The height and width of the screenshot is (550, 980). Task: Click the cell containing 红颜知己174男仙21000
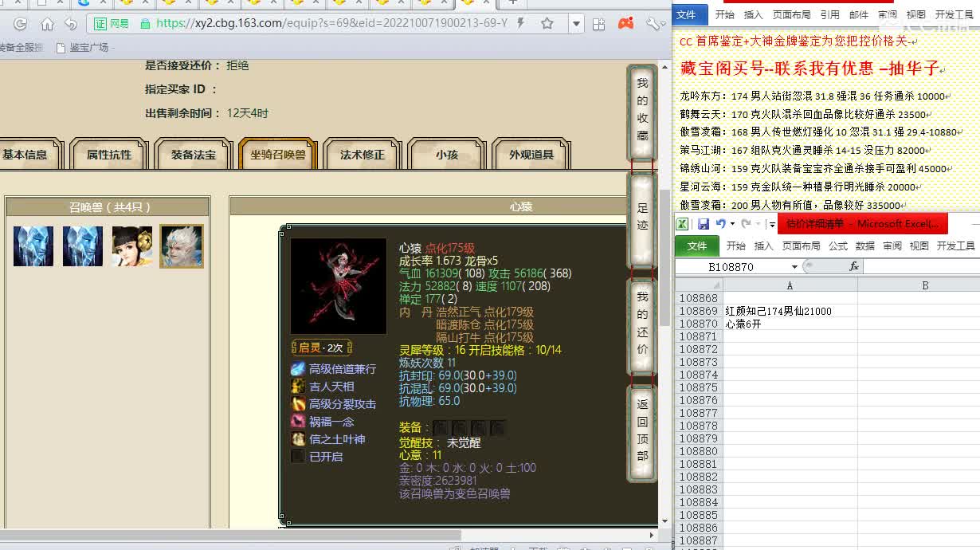point(790,311)
